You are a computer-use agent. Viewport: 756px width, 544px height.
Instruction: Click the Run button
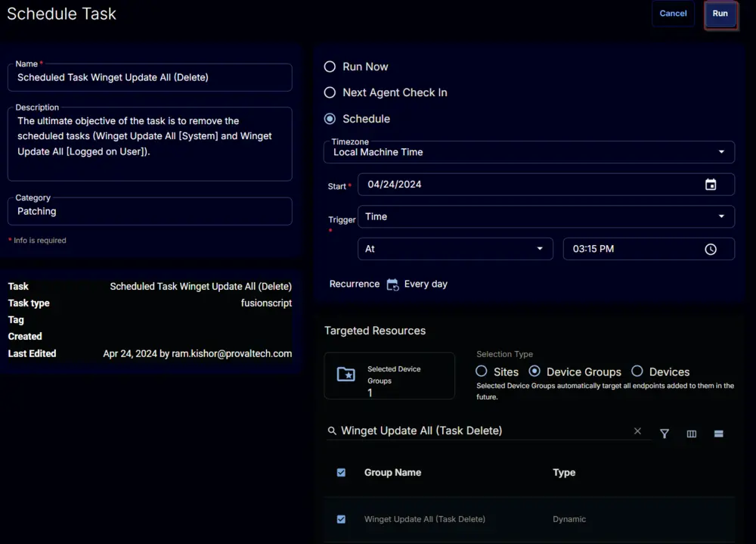720,14
